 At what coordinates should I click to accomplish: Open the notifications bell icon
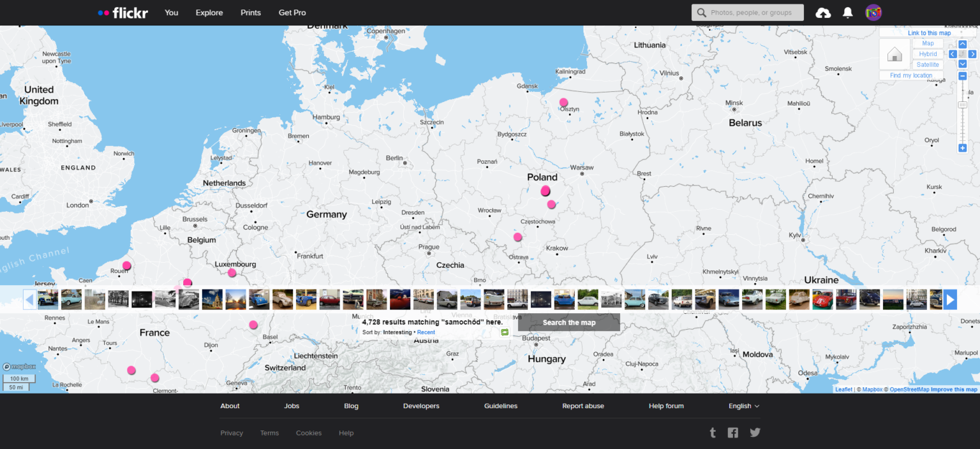click(x=847, y=12)
